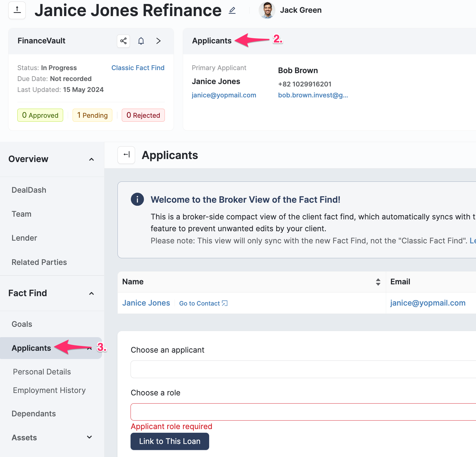Click the right chevron arrow in FinanceVault card
This screenshot has width=476, height=457.
[158, 41]
